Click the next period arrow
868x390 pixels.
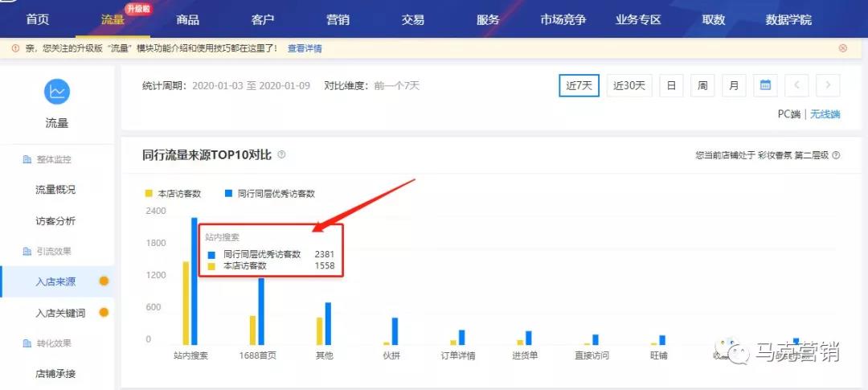tap(828, 85)
